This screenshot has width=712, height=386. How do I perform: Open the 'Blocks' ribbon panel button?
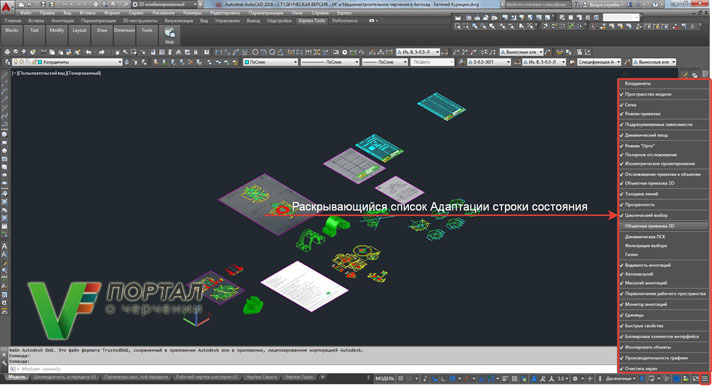[12, 35]
